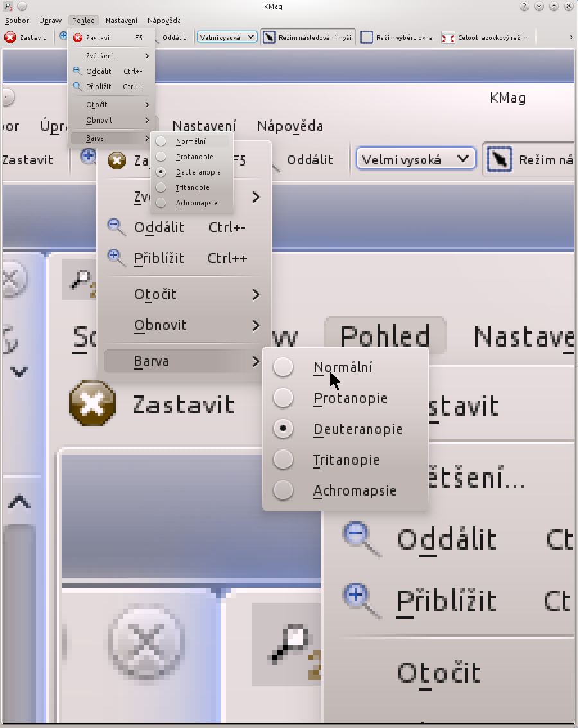Choose Zastavit F5 in the unmagnified Pohled menu
The width and height of the screenshot is (578, 728).
click(x=112, y=38)
